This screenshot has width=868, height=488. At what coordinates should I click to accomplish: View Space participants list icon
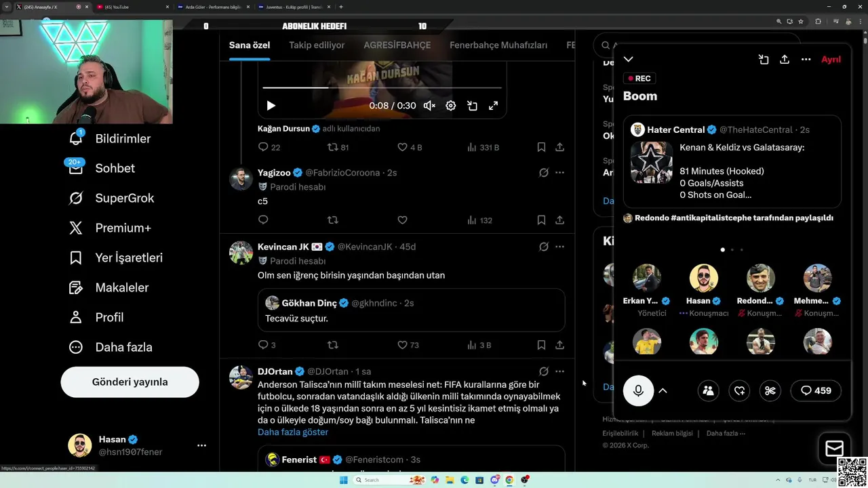(x=708, y=390)
